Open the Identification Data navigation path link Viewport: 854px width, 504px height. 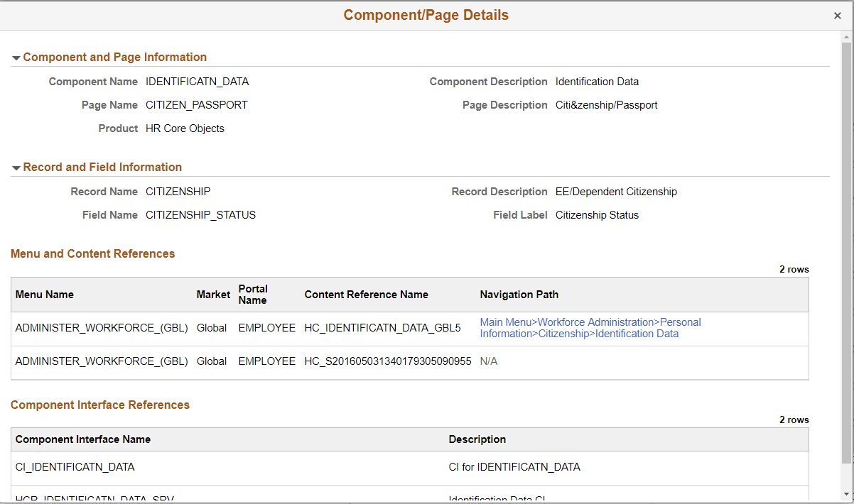click(636, 333)
